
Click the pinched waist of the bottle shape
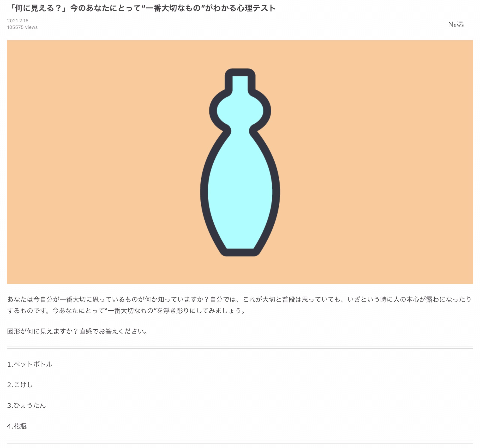click(x=240, y=131)
